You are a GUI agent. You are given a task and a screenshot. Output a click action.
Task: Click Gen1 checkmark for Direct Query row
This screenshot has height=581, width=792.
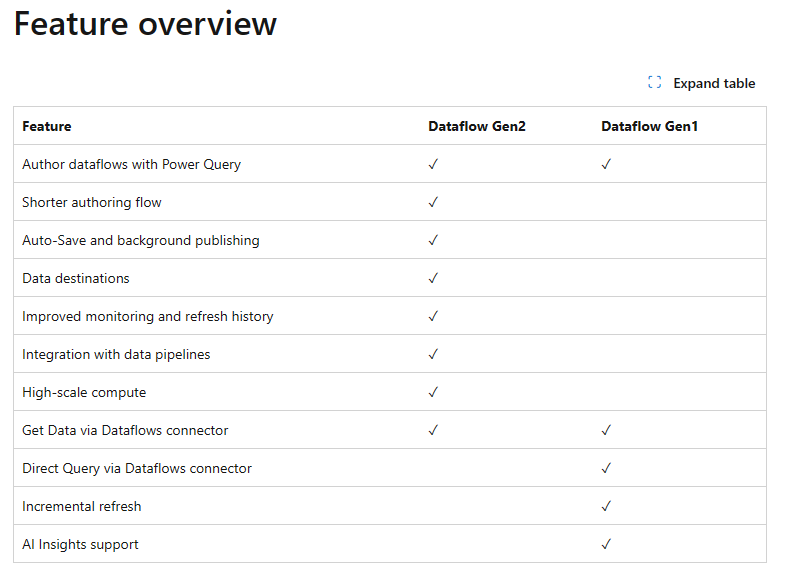[606, 468]
